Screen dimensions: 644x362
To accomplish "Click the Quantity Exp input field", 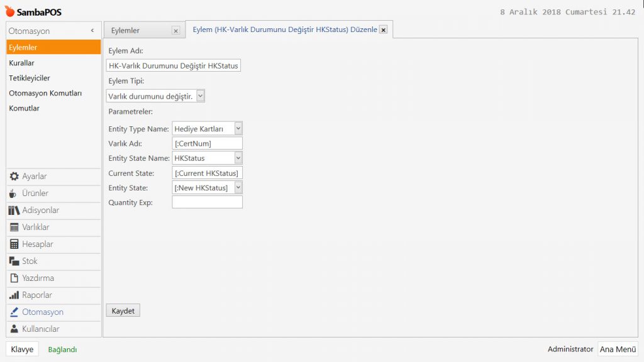I will tap(207, 202).
